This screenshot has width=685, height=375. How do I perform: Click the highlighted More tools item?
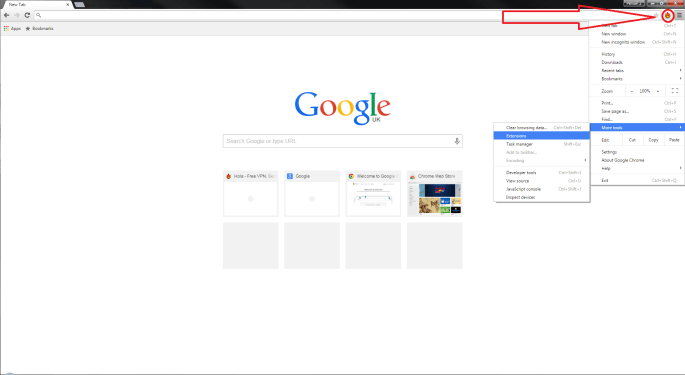point(637,128)
